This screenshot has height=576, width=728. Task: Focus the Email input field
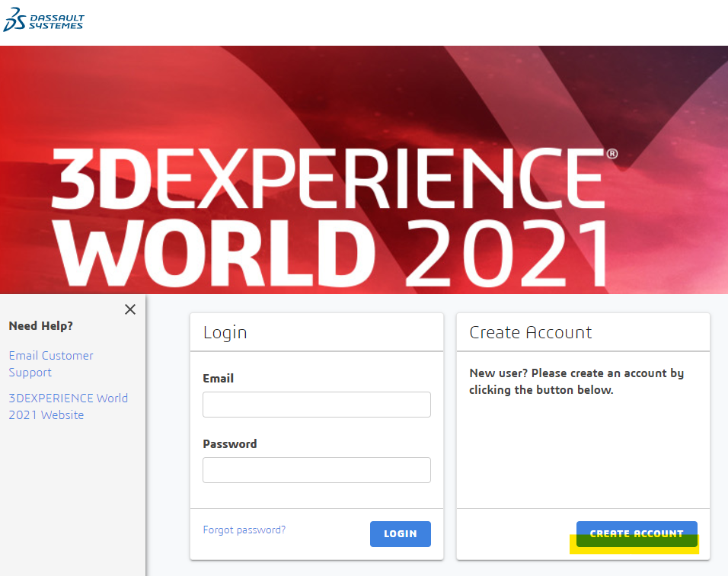316,405
